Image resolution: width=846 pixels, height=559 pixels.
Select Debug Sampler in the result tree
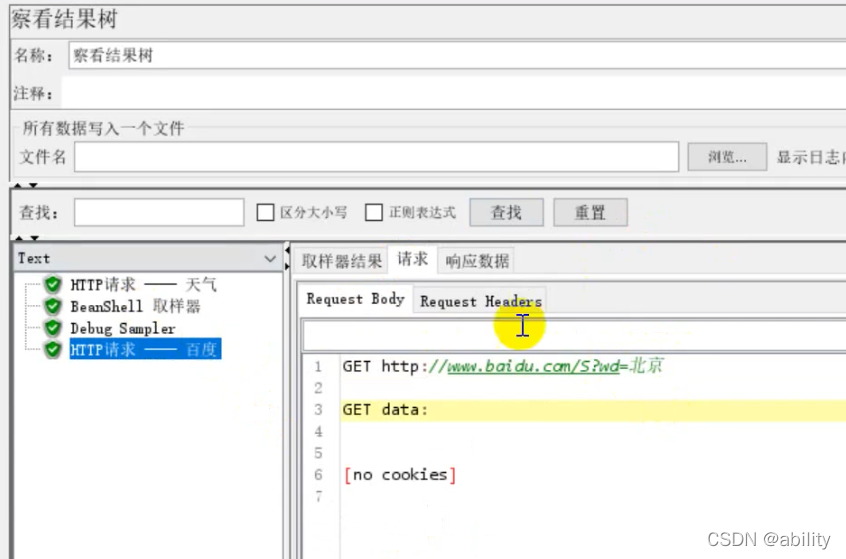tap(123, 328)
